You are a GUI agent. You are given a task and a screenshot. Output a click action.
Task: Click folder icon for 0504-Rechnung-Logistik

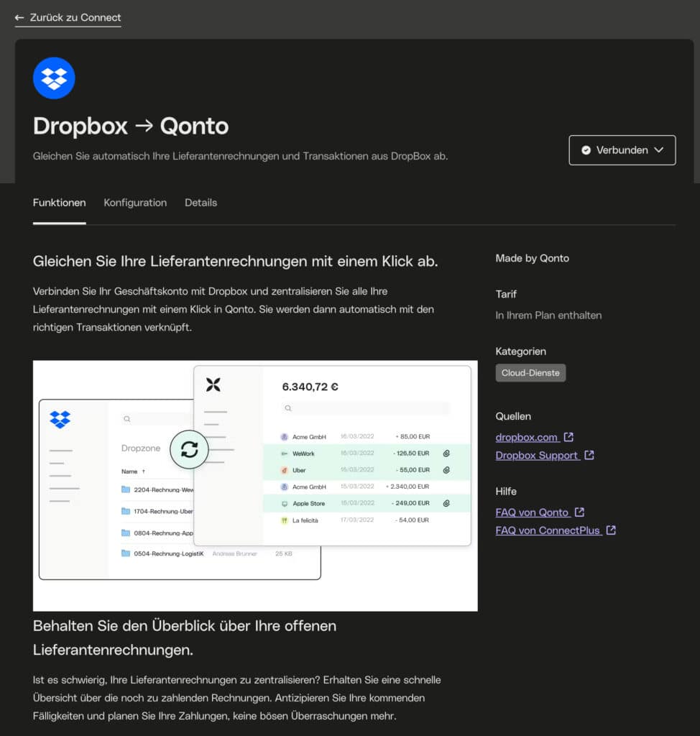click(126, 553)
